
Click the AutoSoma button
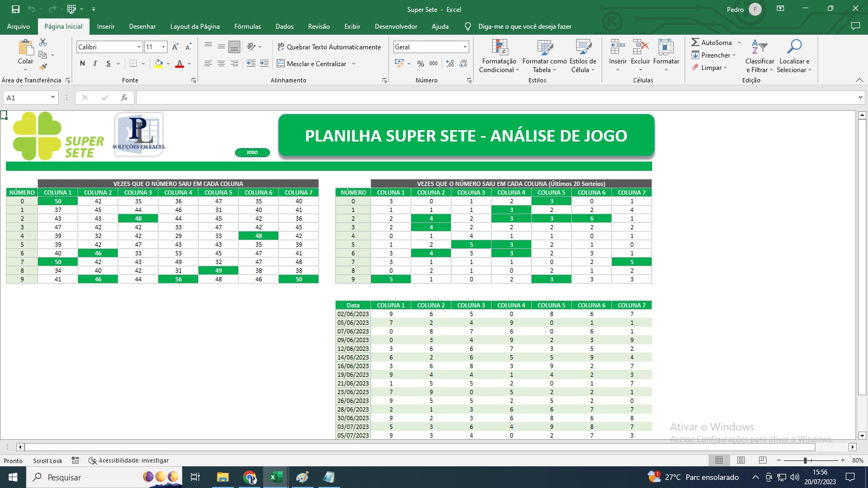point(712,42)
